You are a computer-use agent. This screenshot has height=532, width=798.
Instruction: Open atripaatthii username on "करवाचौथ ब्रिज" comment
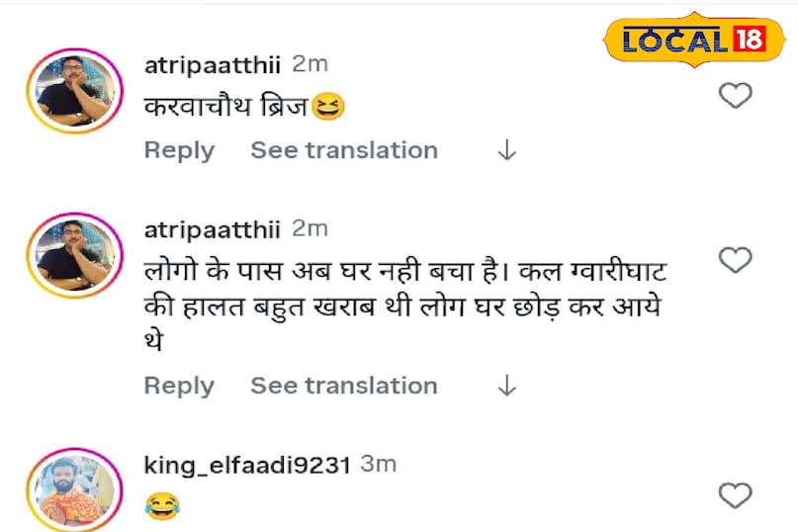pyautogui.click(x=213, y=65)
